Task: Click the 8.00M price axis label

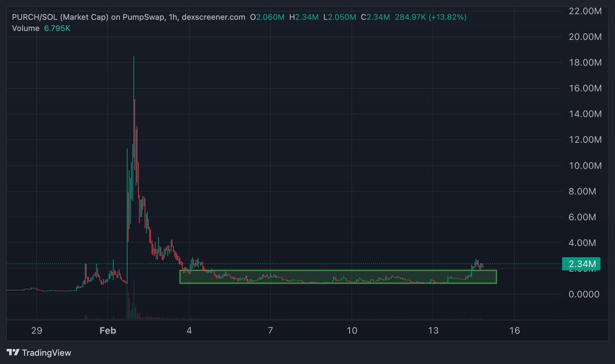Action: 583,191
